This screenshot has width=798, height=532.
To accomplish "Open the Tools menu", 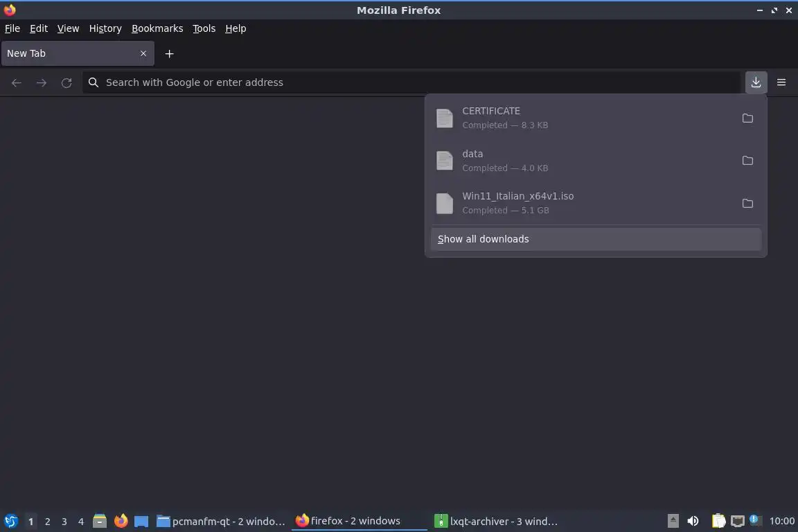I will pyautogui.click(x=204, y=28).
